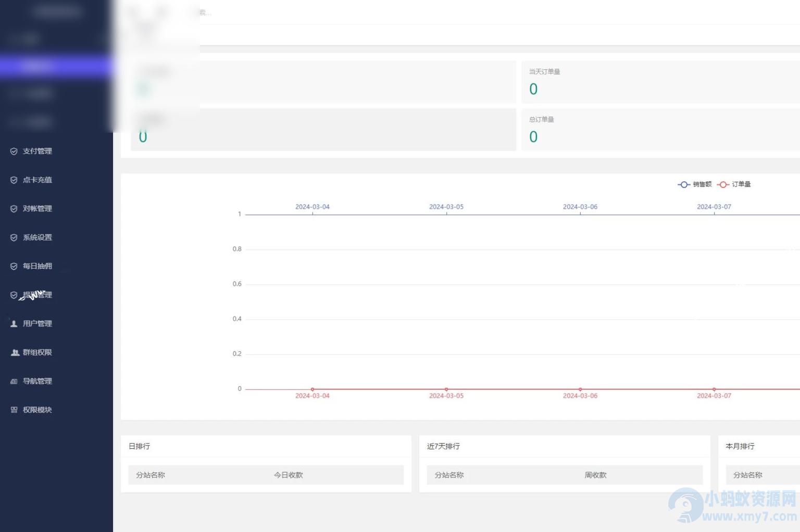Click the 2024-03-05 red data point
The image size is (800, 532).
click(x=446, y=389)
